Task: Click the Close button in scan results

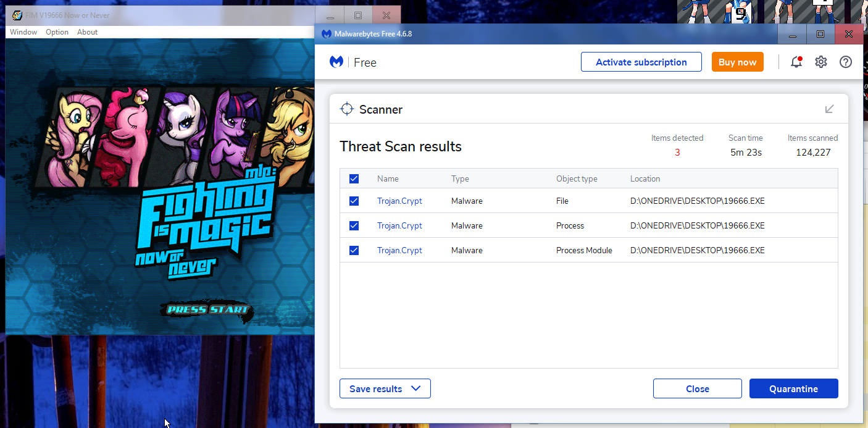Action: 698,388
